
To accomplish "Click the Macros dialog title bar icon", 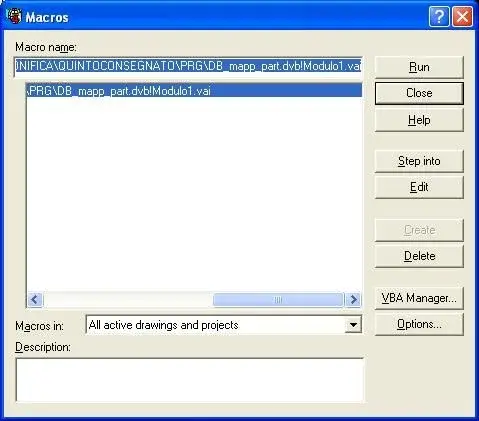I will point(14,16).
